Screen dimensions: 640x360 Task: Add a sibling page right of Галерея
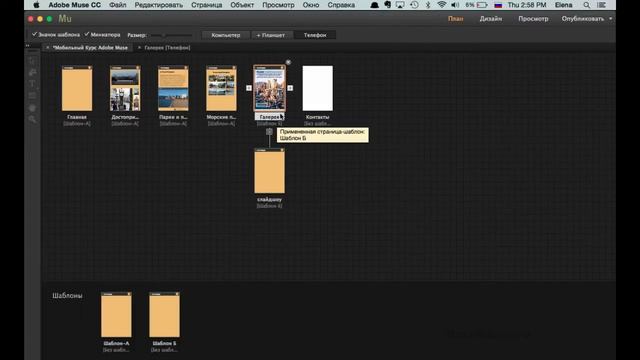pos(290,88)
